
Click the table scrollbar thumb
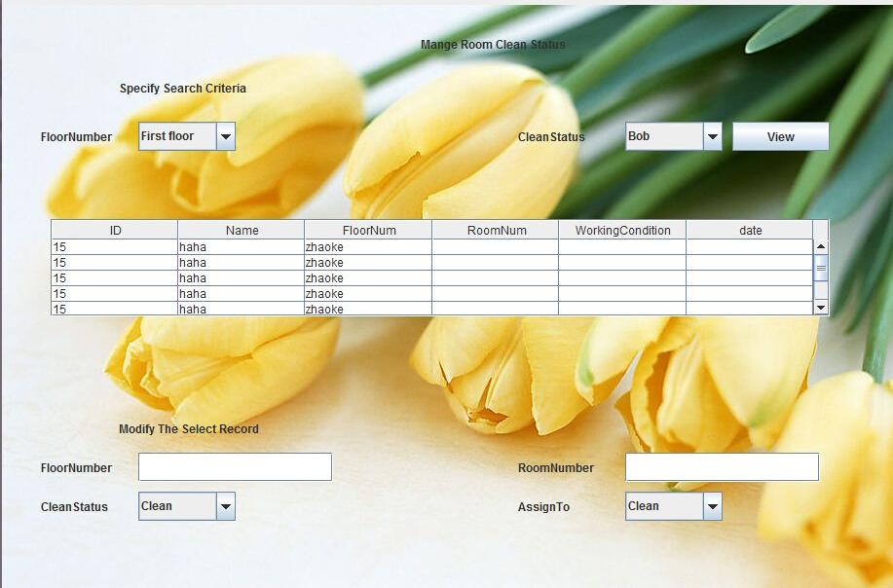821,269
